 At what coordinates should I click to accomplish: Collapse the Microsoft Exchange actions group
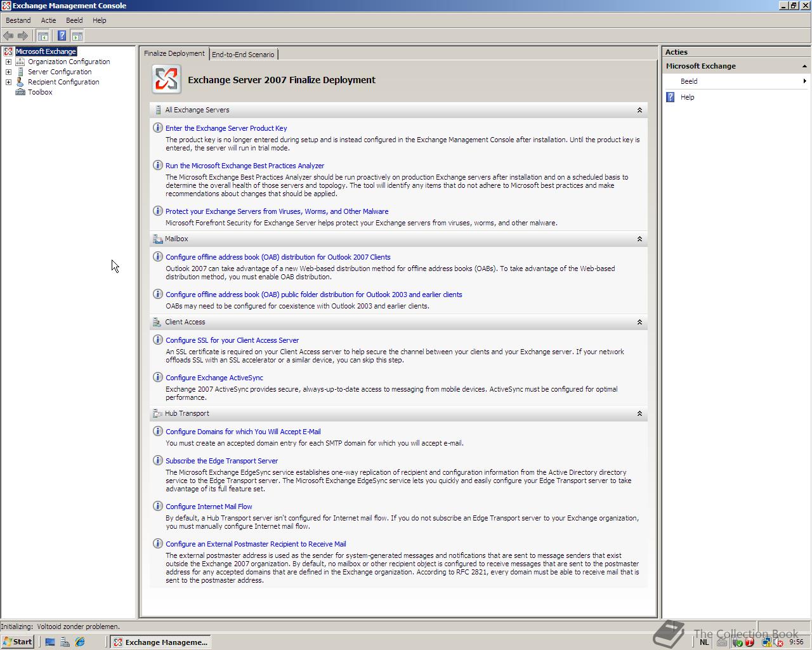point(804,66)
